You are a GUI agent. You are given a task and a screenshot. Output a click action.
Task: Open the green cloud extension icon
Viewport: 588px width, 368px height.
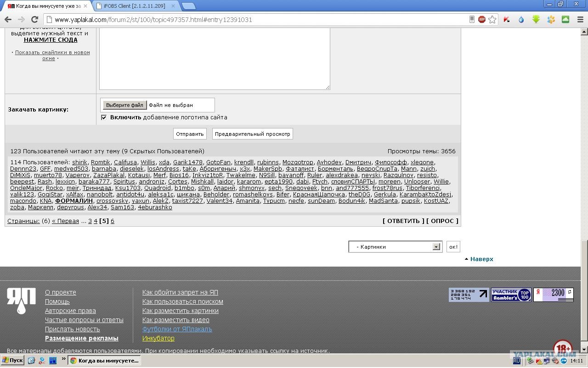click(565, 19)
